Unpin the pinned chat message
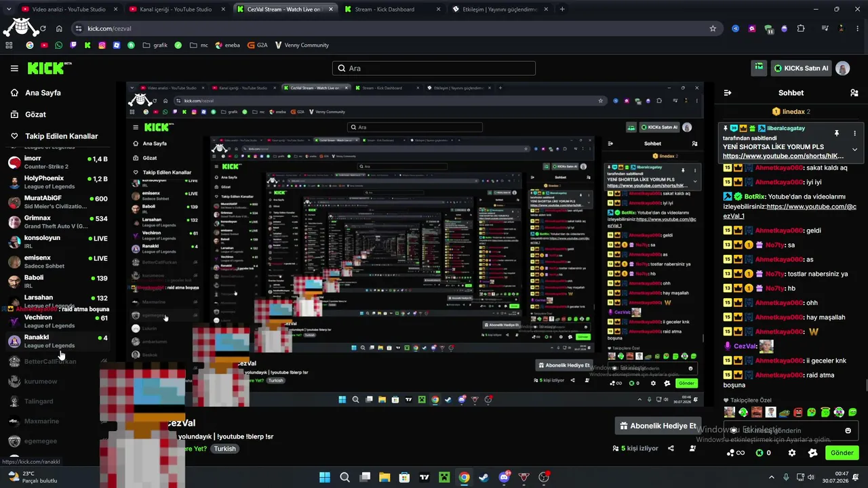Image resolution: width=868 pixels, height=488 pixels. [x=837, y=134]
